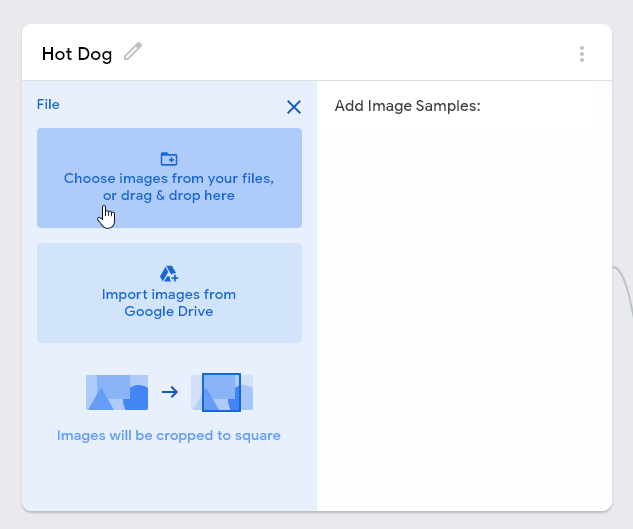Click the arrow between crop illustrations
This screenshot has height=529, width=633.
pos(170,392)
